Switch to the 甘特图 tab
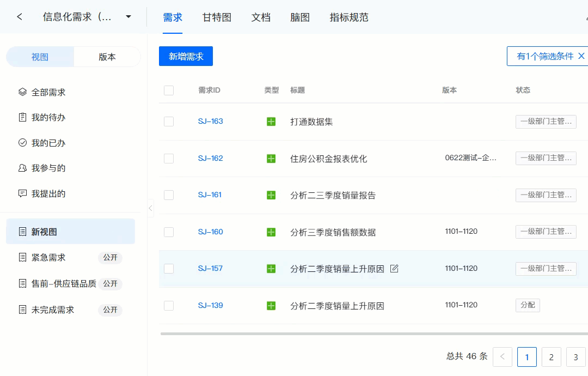The width and height of the screenshot is (588, 376). pyautogui.click(x=217, y=17)
